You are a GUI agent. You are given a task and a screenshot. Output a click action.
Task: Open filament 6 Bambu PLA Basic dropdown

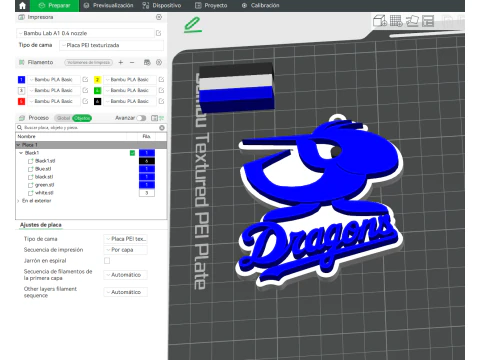[130, 101]
